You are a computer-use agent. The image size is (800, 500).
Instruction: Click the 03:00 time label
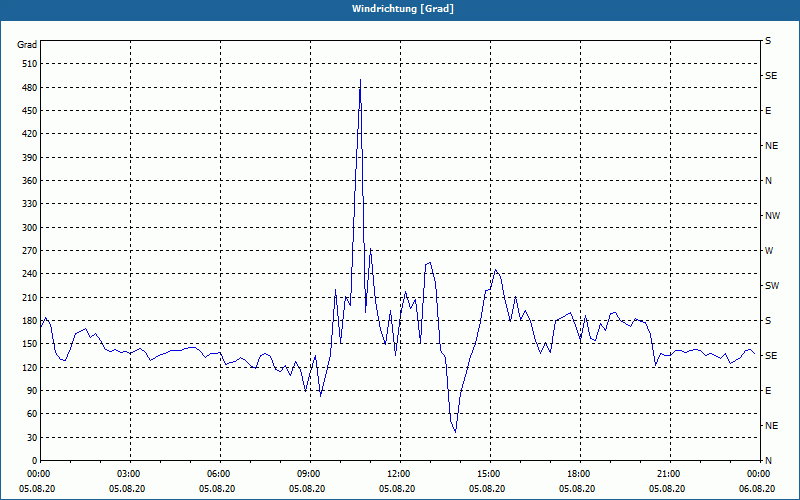[131, 474]
